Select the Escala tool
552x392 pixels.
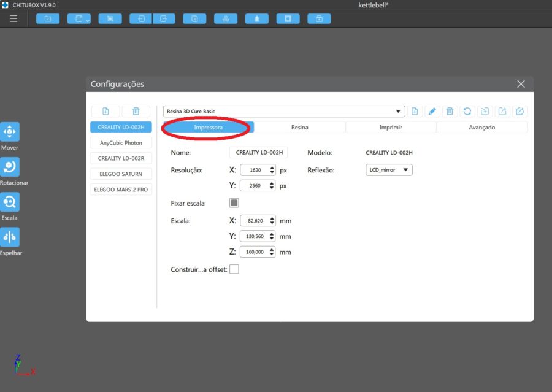(x=10, y=202)
